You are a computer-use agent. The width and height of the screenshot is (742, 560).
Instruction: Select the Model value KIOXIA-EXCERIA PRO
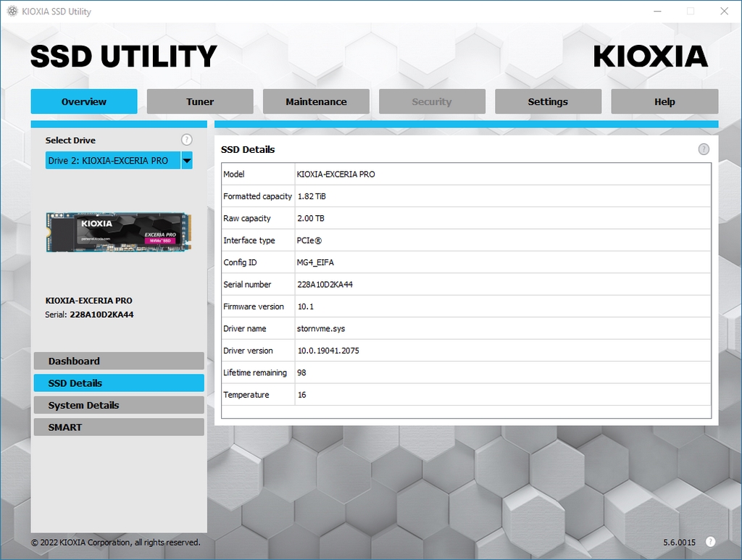[335, 174]
